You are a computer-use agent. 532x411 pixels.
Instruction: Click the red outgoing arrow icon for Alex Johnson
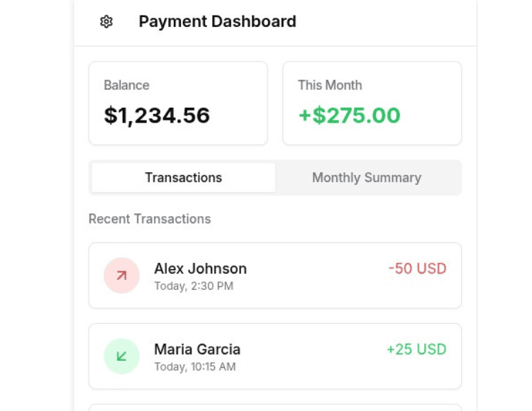tap(122, 276)
